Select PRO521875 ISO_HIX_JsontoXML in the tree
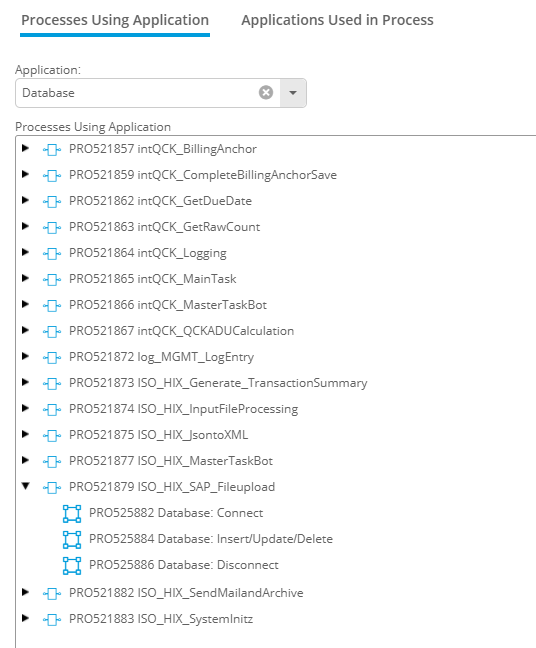The height and width of the screenshot is (648, 536). click(x=158, y=435)
